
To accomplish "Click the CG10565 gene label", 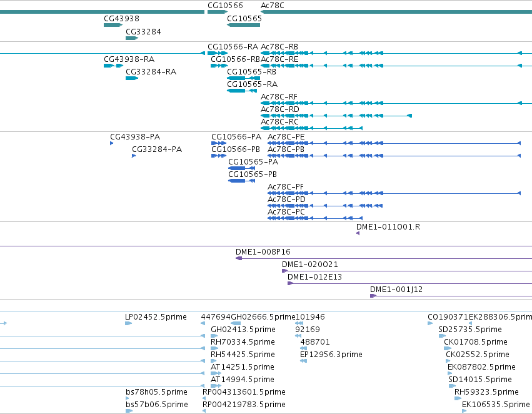I will pos(244,18).
